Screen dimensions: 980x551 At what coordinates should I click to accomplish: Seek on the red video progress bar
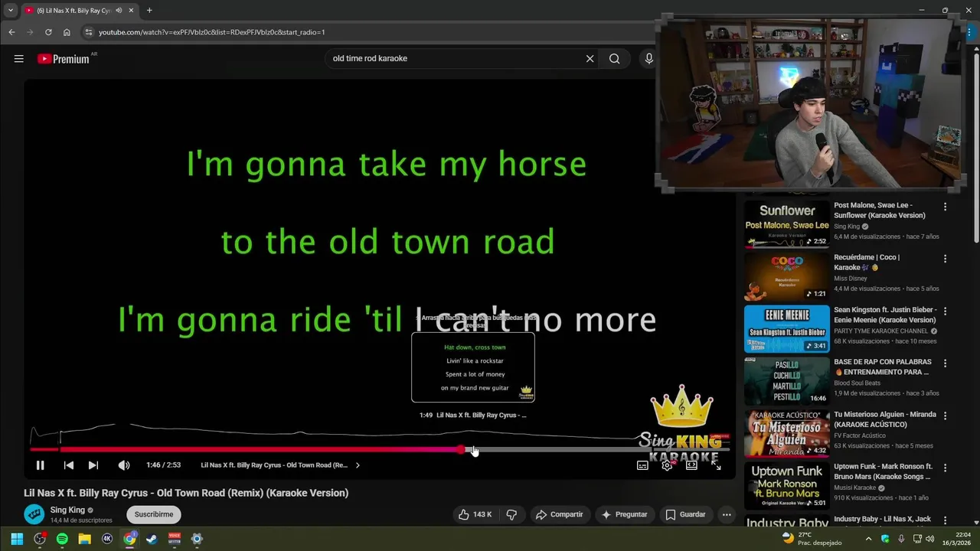coord(379,450)
